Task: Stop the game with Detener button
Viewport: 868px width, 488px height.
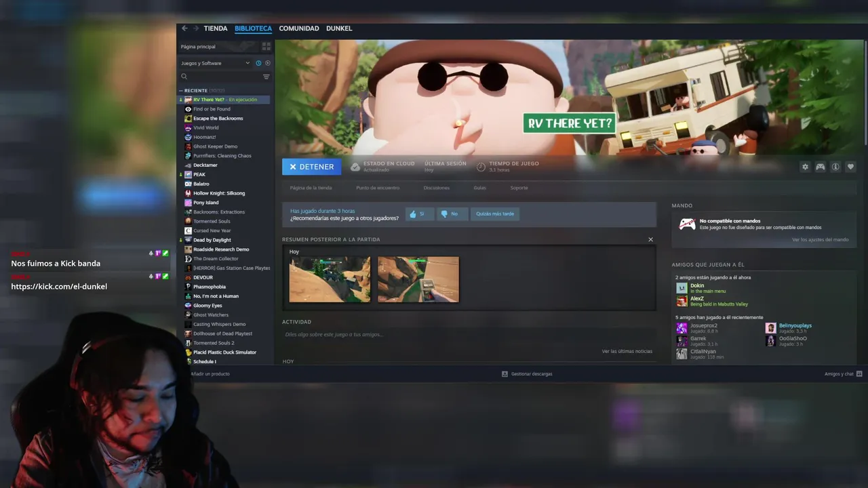Action: [x=312, y=167]
